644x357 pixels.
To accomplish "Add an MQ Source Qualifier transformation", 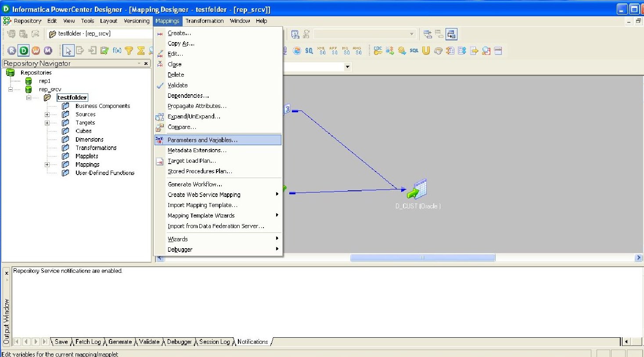I will point(346,50).
